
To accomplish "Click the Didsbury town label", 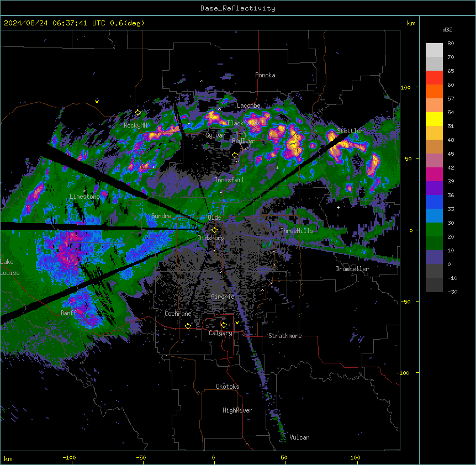I will pos(211,238).
